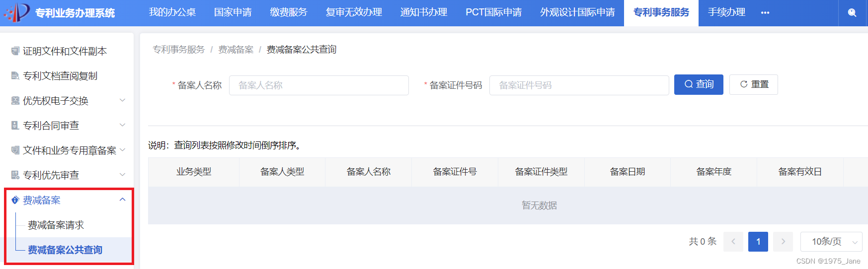868x269 pixels.
Task: Open the more menu ellipsis icon
Action: 765,13
